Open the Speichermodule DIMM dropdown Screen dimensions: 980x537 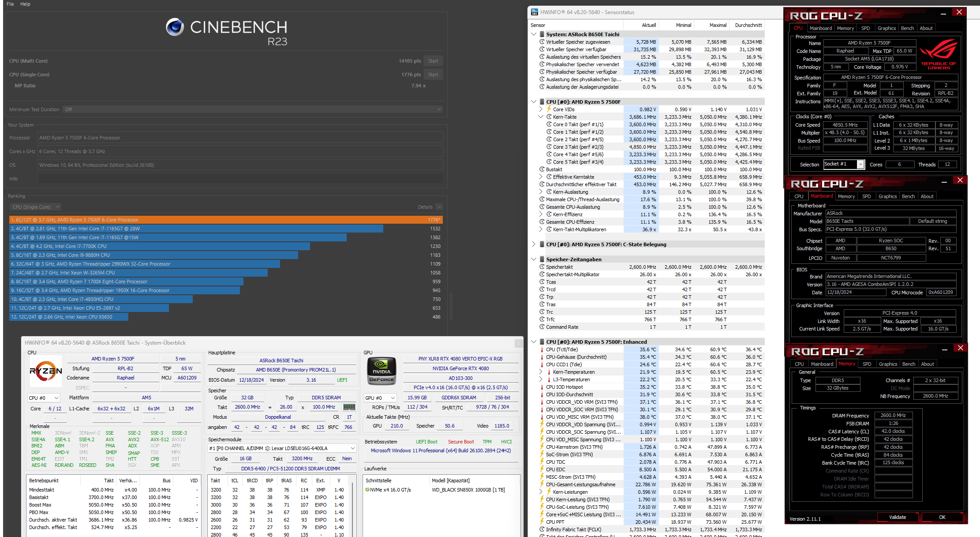pos(282,448)
